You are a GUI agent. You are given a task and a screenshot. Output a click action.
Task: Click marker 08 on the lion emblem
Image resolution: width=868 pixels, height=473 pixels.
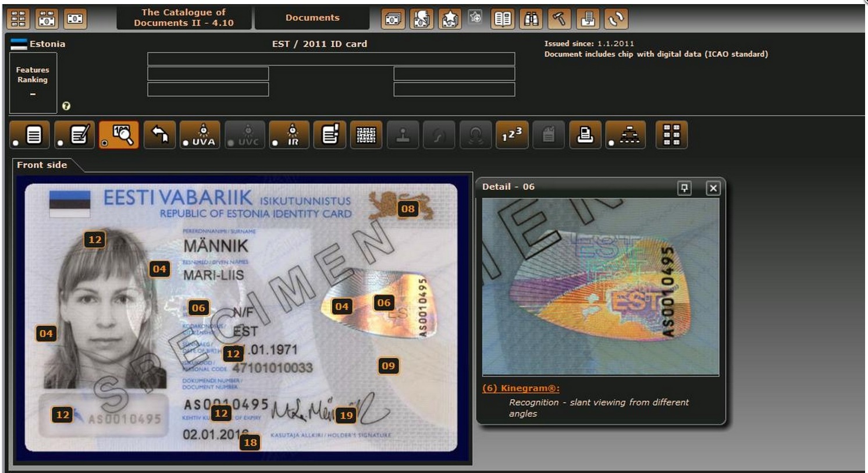tap(408, 209)
